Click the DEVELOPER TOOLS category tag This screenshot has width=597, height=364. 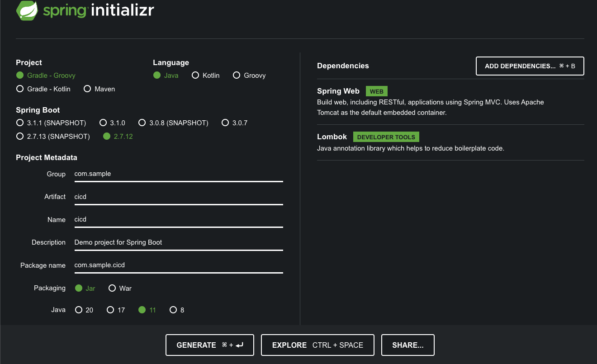pyautogui.click(x=386, y=137)
